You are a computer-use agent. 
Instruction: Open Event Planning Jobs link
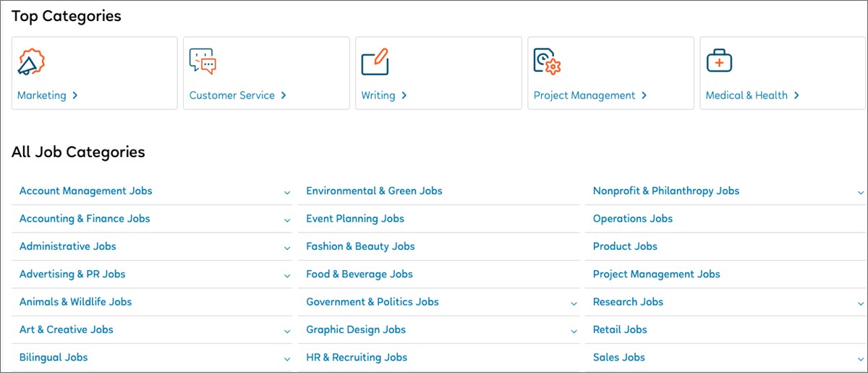point(355,219)
